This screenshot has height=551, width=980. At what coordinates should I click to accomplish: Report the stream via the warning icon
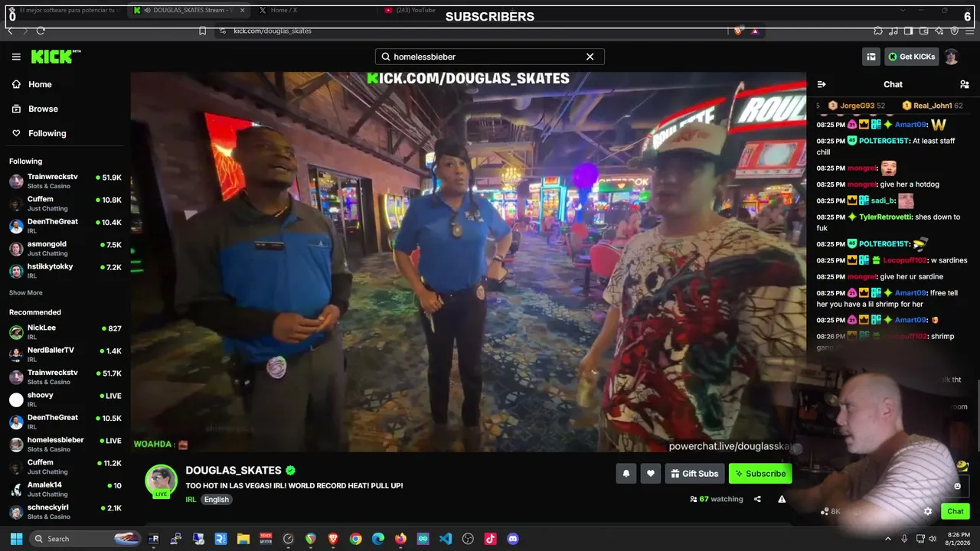[782, 499]
